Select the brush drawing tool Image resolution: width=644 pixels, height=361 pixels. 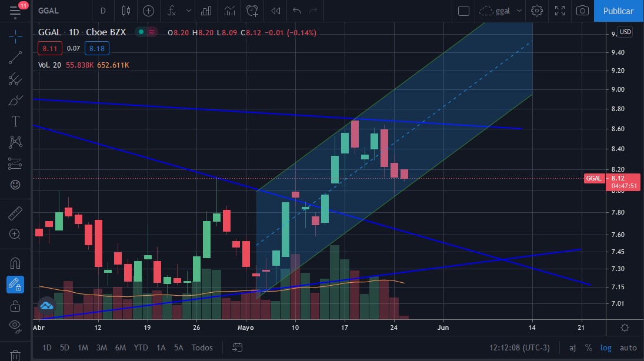(x=15, y=100)
